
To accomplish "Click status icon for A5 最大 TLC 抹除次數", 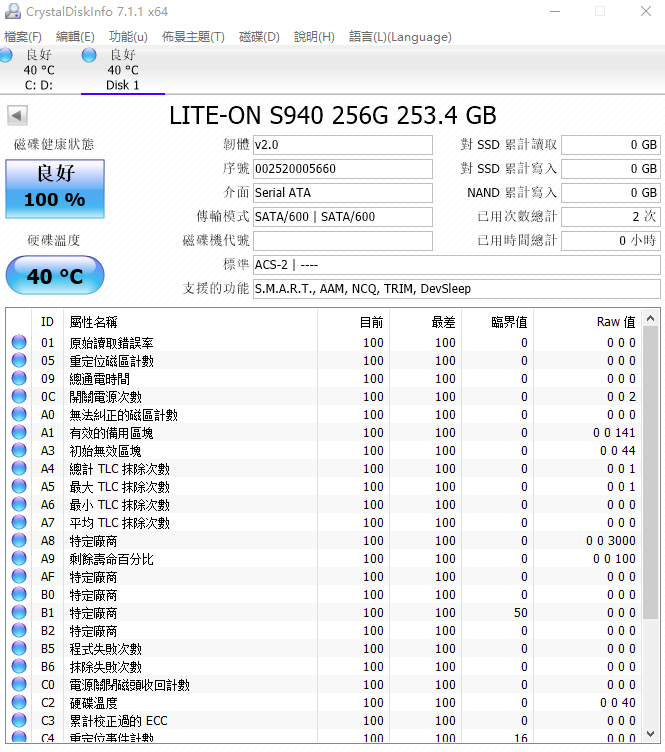I will pyautogui.click(x=19, y=486).
